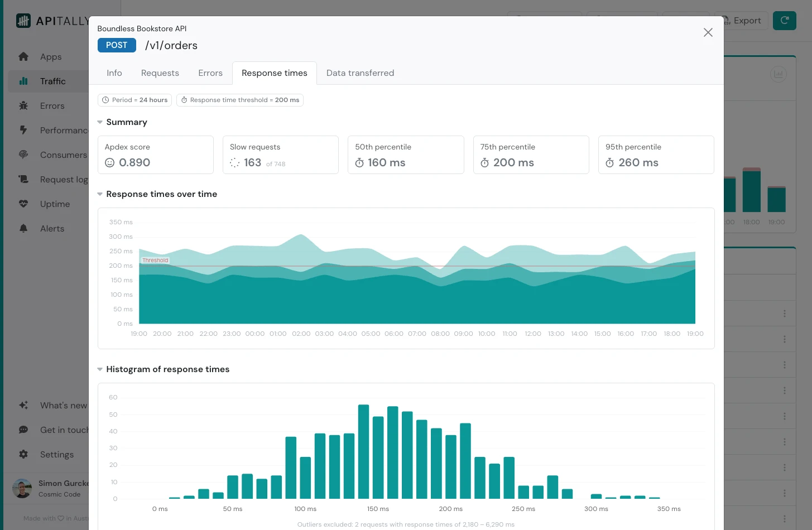Viewport: 812px width, 530px height.
Task: Collapse Histogram of response times section
Action: [x=100, y=369]
